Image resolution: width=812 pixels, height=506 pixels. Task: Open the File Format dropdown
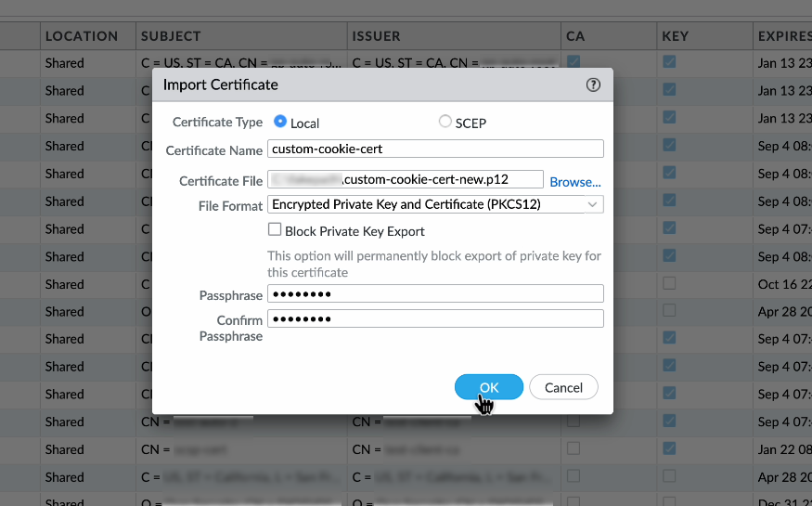pyautogui.click(x=435, y=204)
